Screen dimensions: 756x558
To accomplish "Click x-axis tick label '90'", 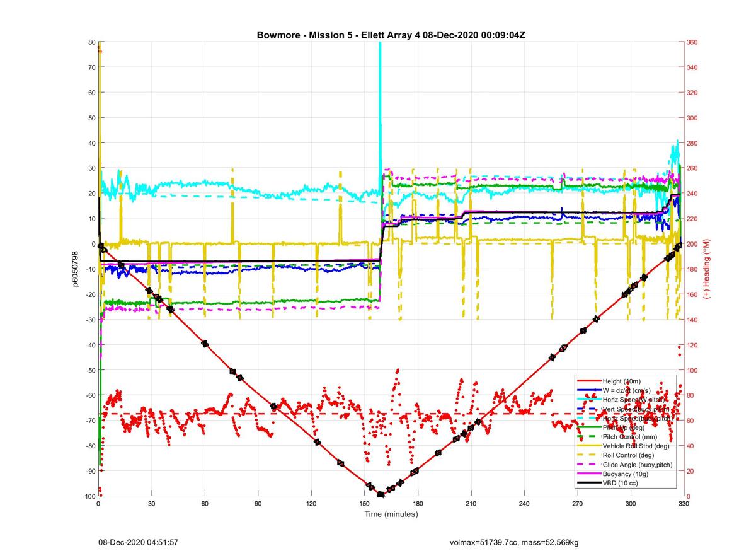I will [x=258, y=504].
